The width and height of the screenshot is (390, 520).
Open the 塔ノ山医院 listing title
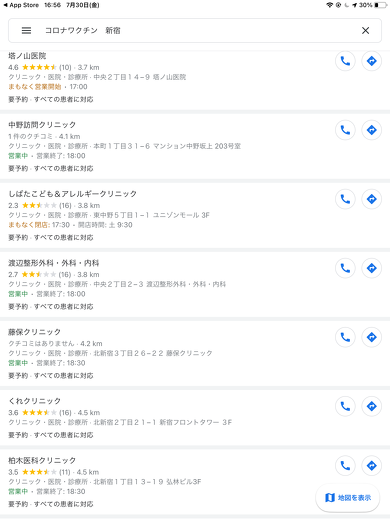27,56
